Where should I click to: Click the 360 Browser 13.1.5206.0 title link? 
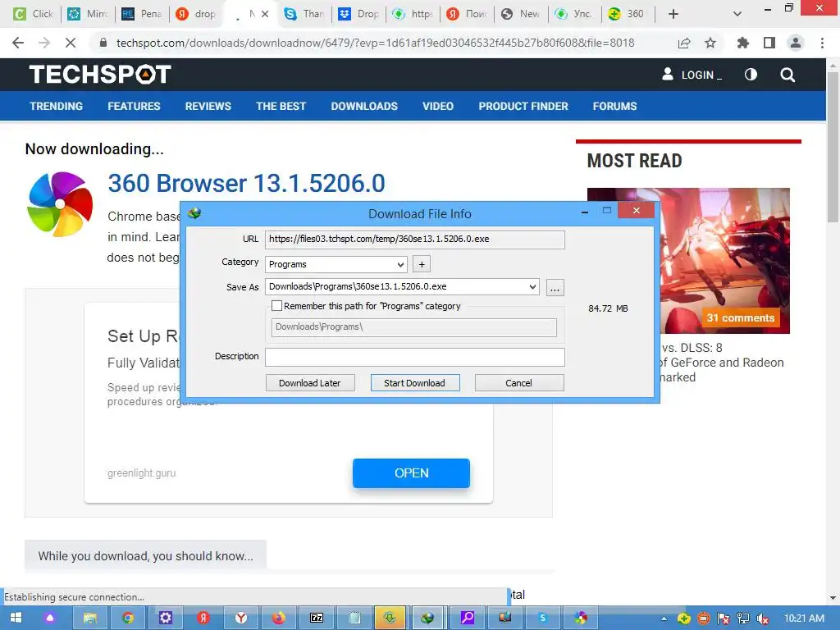(x=246, y=183)
